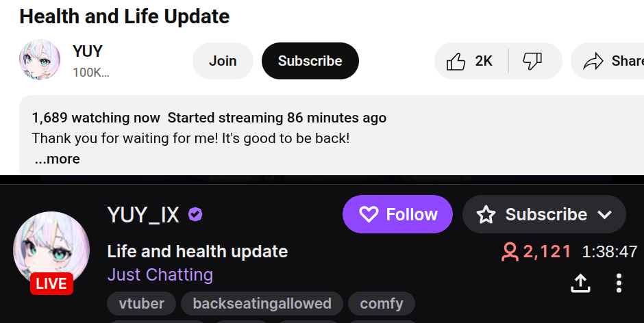Click the YouTube thumbs up like icon
This screenshot has width=644, height=323.
(456, 61)
